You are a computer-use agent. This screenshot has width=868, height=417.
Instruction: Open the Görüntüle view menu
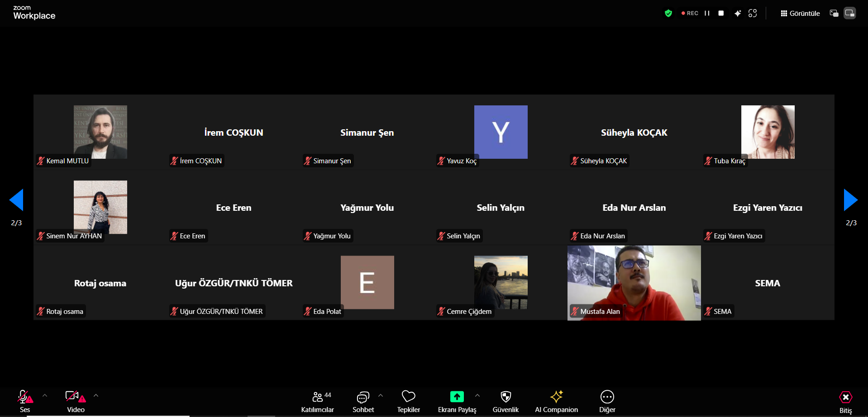(x=800, y=14)
